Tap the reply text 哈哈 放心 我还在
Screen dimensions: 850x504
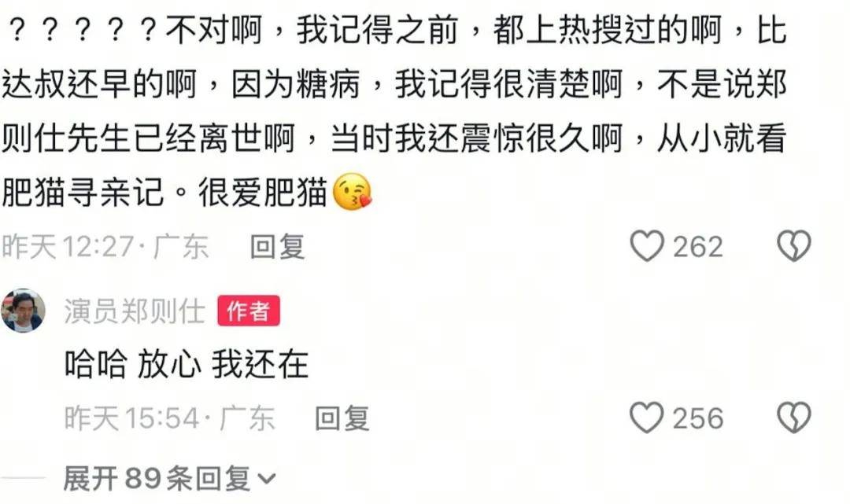[x=187, y=363]
